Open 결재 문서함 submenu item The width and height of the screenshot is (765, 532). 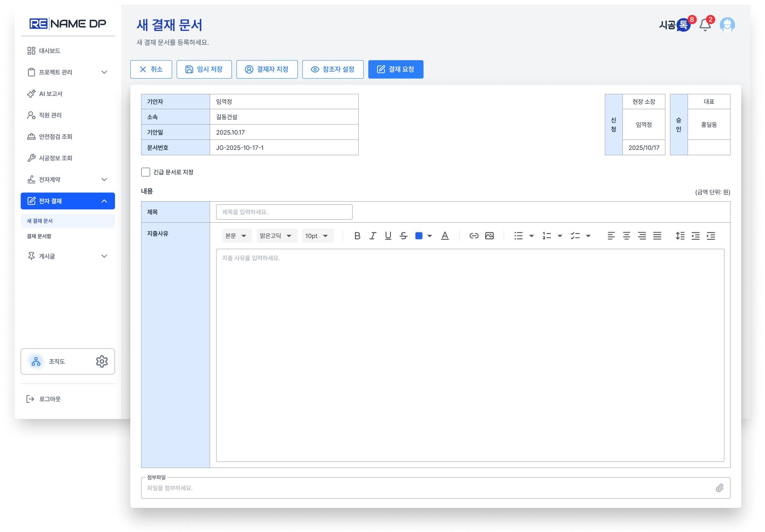coord(39,236)
